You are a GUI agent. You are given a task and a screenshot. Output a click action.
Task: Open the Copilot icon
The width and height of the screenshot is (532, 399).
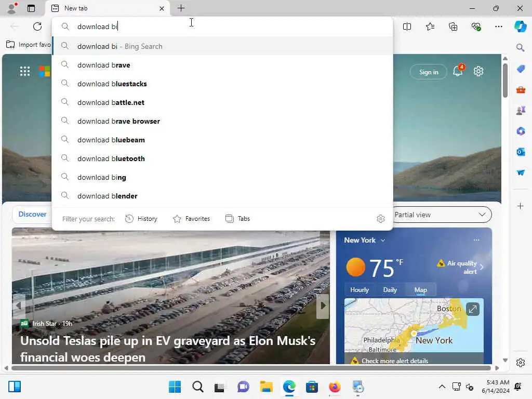[x=521, y=26]
